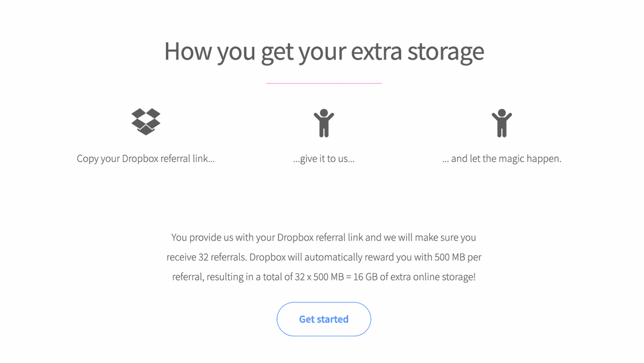Select the figure icon above 'let the magic happen'
Screen dimensions: 644x363
502,122
